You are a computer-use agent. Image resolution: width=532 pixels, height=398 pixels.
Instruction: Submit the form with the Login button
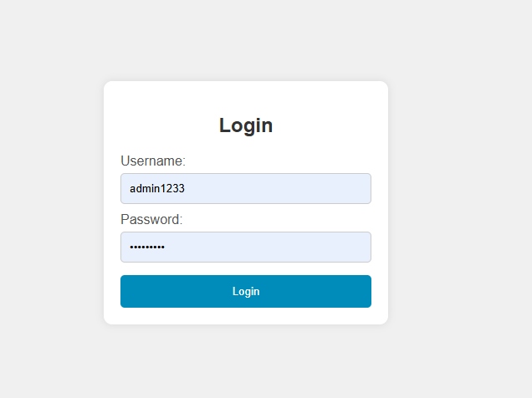point(245,291)
